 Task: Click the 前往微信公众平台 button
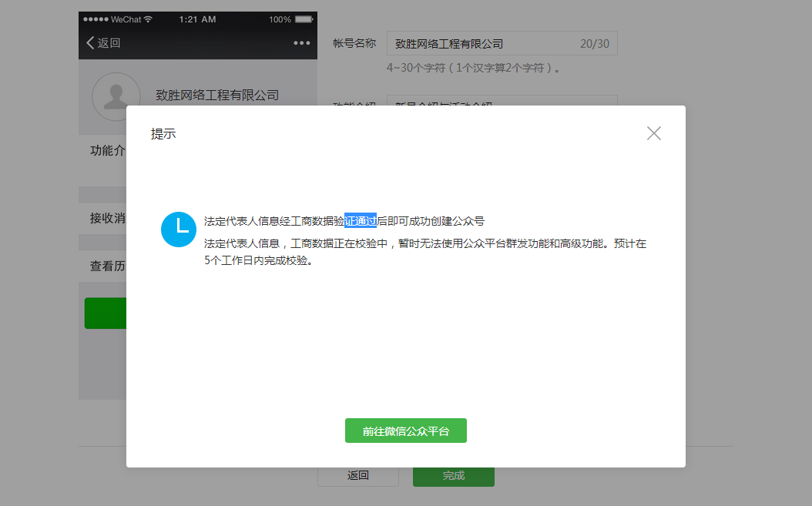tap(406, 431)
